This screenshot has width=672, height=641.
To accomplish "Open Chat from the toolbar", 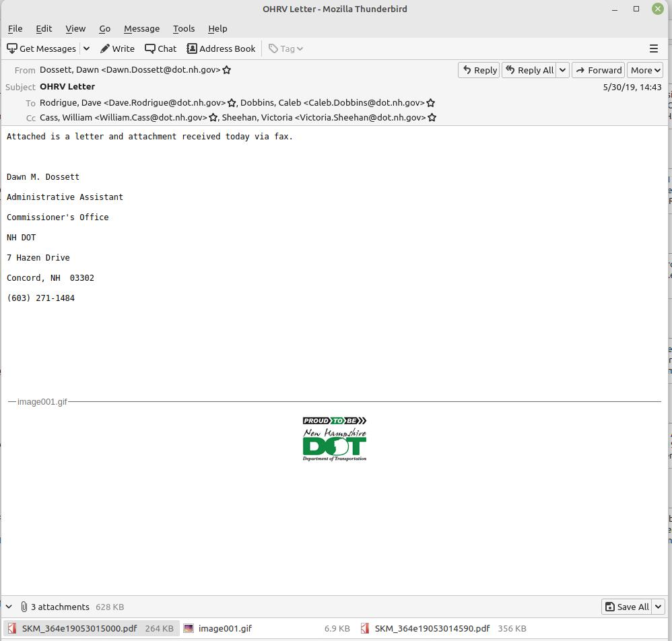I will pos(161,48).
